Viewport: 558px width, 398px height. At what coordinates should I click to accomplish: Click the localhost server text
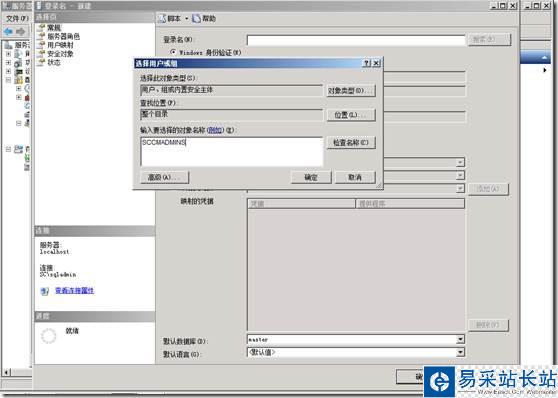pos(54,252)
